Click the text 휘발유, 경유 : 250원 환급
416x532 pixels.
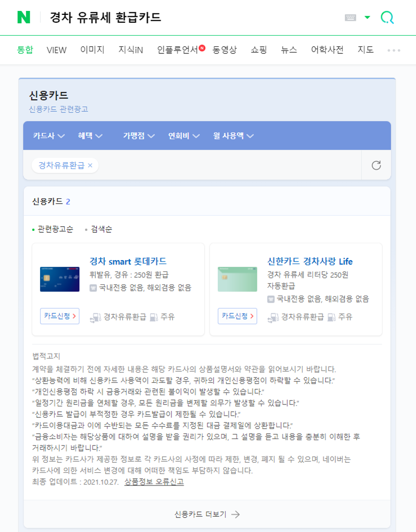[129, 275]
